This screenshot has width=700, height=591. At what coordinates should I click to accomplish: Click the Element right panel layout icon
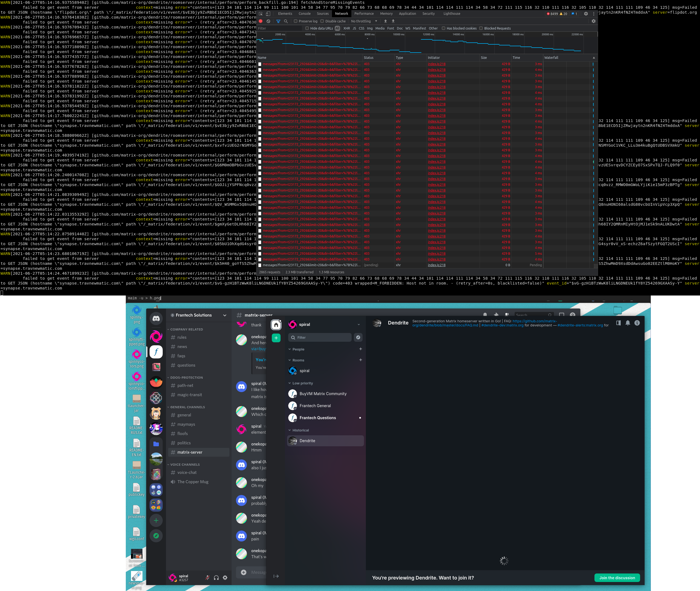point(618,323)
